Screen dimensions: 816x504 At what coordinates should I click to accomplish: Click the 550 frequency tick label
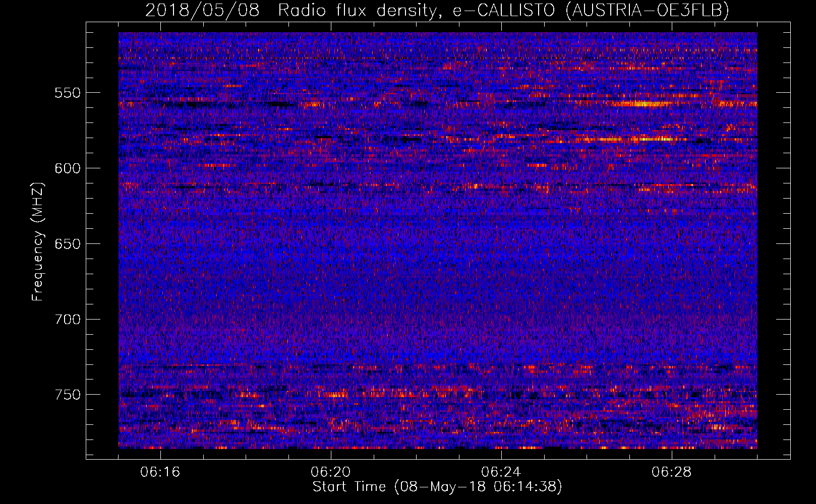[68, 93]
